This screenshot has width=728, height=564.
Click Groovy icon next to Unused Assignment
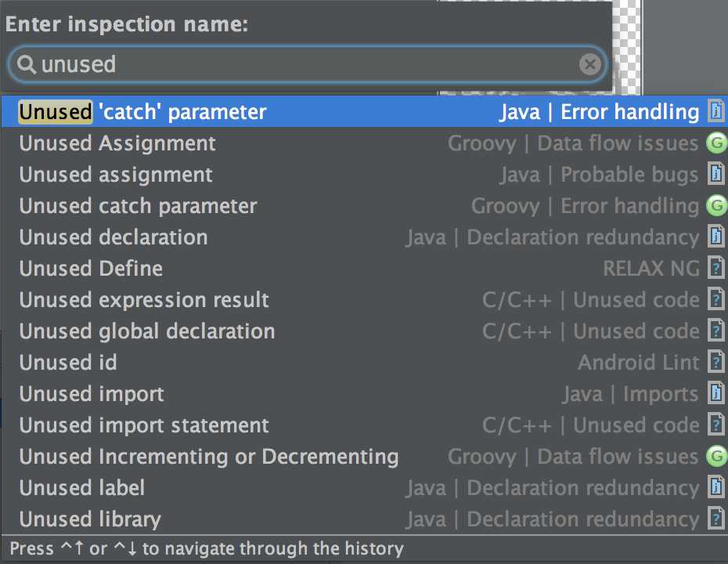tap(715, 143)
